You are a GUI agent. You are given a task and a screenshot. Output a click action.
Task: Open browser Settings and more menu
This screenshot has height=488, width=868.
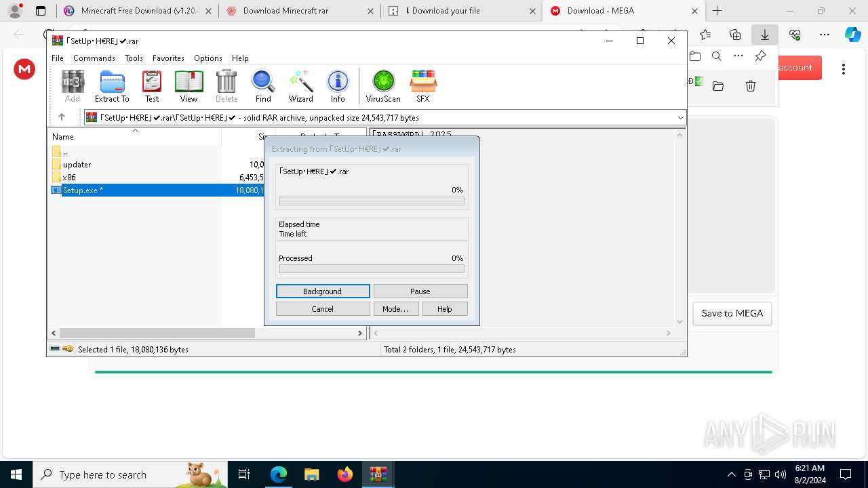(x=825, y=35)
